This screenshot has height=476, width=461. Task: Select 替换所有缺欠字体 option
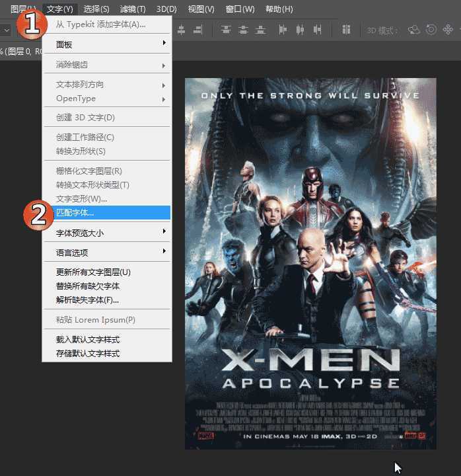point(106,286)
